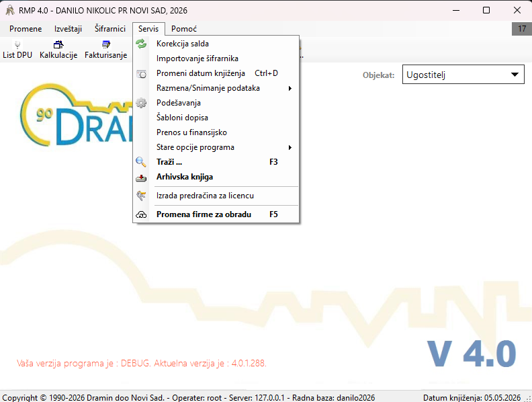Select Prenos u finansijsko
The image size is (532, 402).
[x=216, y=132]
